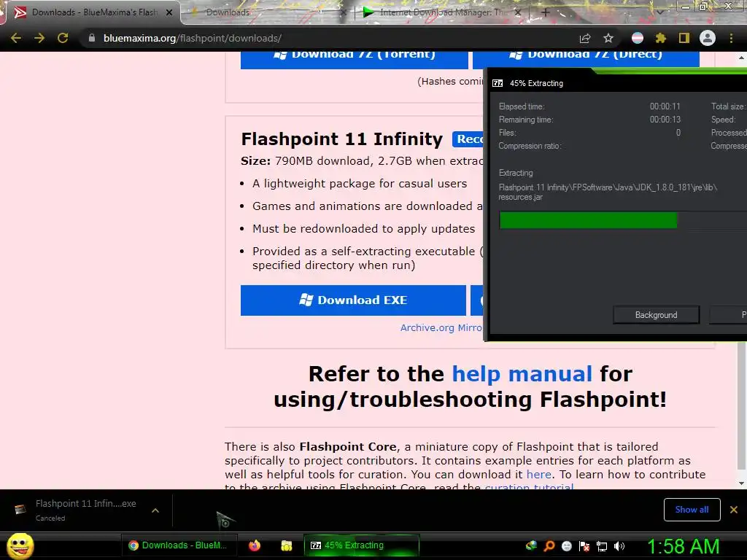Launch Firefox from the taskbar
The image size is (747, 560).
[x=255, y=545]
